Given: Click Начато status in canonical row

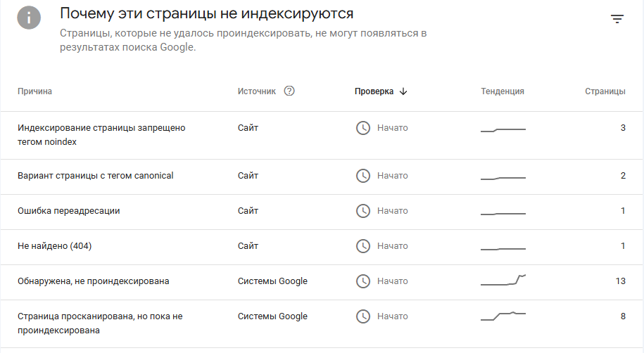Looking at the screenshot, I should [393, 176].
